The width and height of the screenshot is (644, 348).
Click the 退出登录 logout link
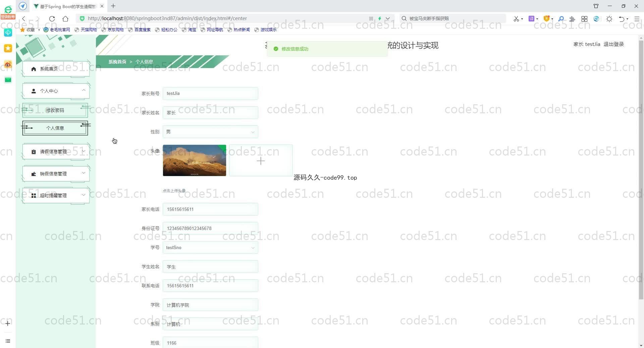pos(613,44)
